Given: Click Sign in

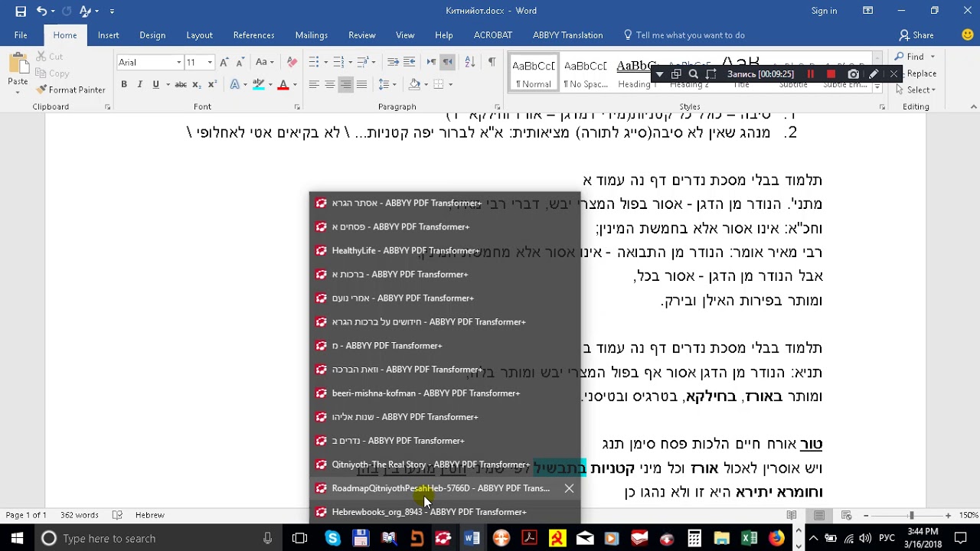Looking at the screenshot, I should tap(824, 11).
